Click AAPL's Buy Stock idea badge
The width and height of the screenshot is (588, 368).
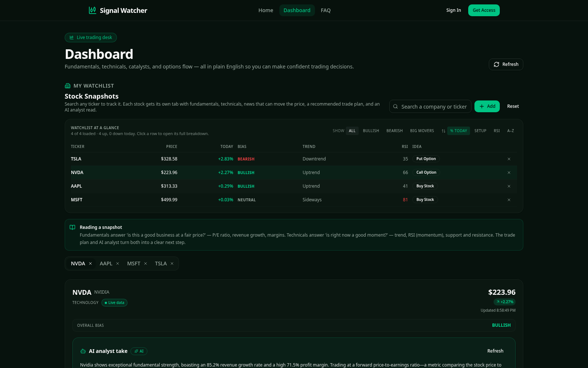pyautogui.click(x=425, y=186)
